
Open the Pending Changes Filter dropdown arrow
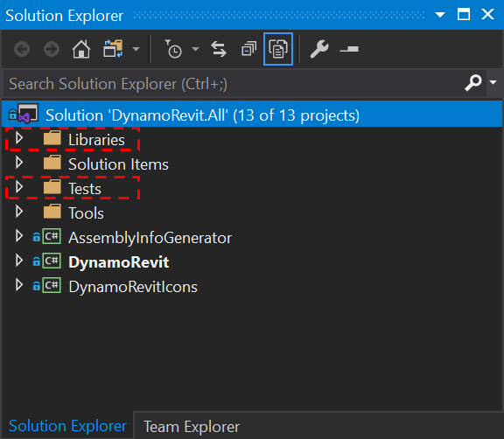(195, 49)
